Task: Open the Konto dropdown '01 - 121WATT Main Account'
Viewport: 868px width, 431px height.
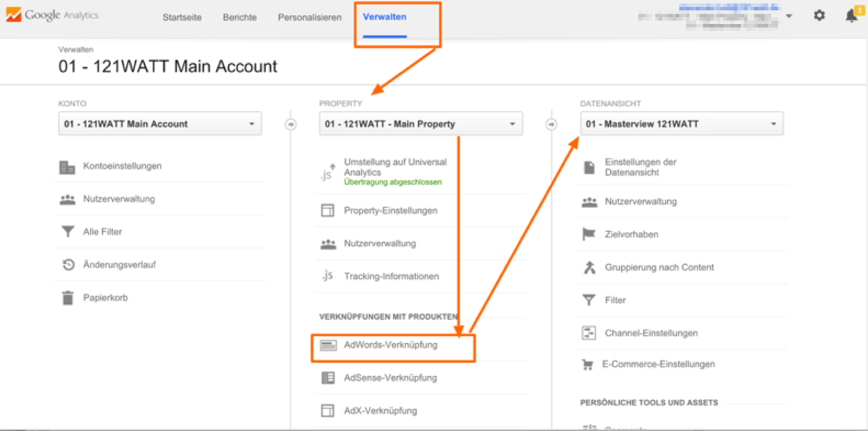Action: coord(160,124)
